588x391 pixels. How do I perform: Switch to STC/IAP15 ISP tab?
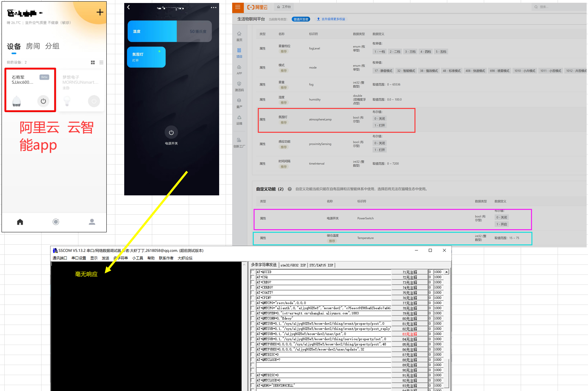(x=321, y=265)
